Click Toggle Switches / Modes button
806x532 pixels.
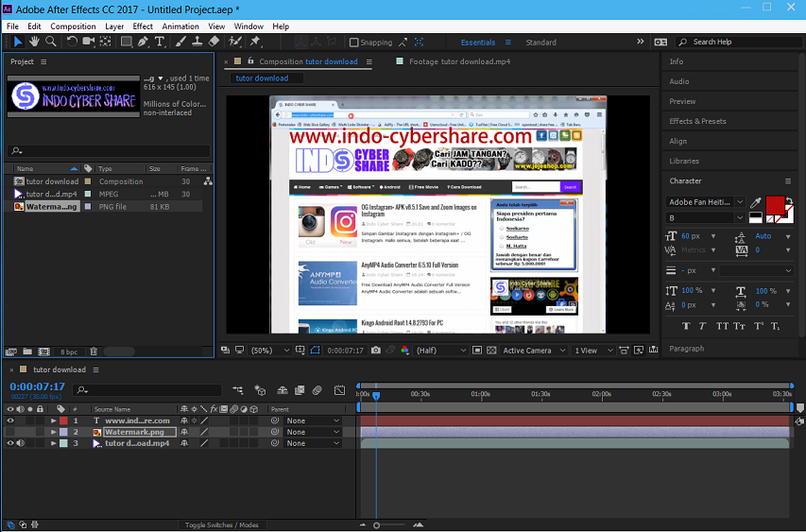pyautogui.click(x=221, y=524)
